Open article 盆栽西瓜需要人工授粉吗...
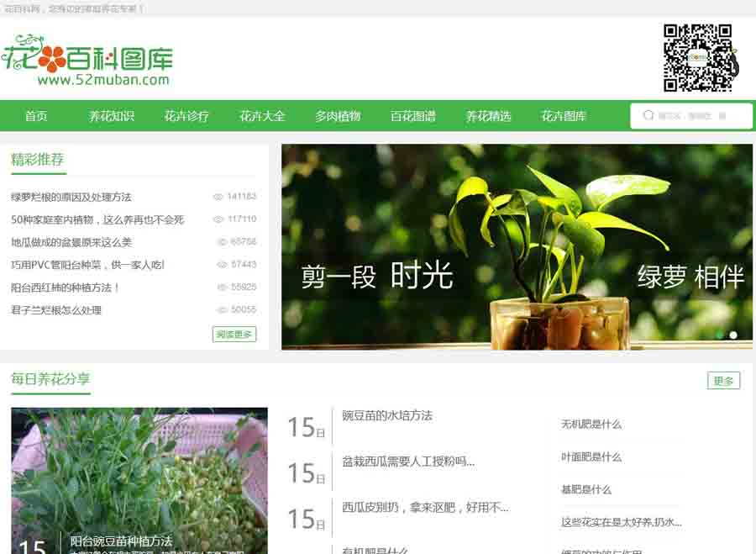The width and height of the screenshot is (756, 554). pyautogui.click(x=408, y=462)
